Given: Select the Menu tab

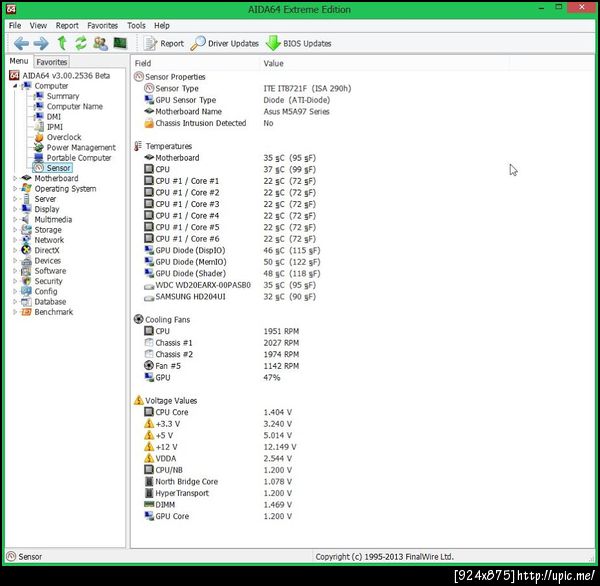Looking at the screenshot, I should (x=19, y=61).
